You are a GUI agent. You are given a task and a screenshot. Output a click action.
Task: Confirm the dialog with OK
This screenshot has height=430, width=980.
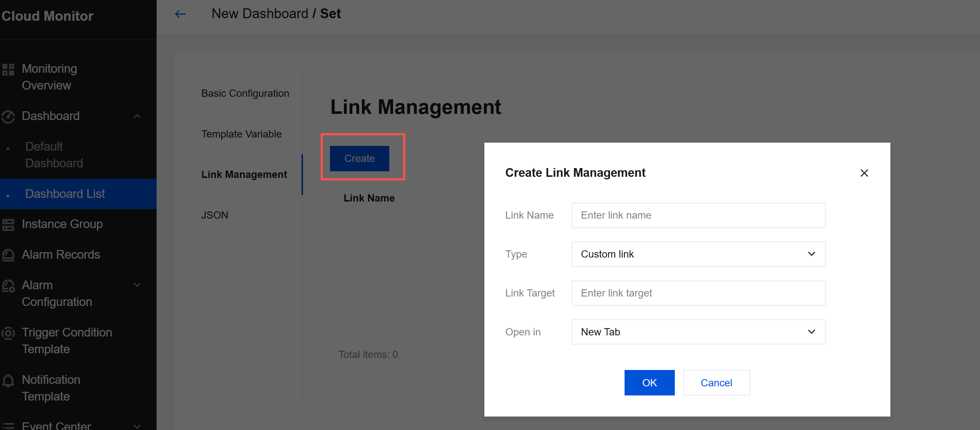point(649,382)
